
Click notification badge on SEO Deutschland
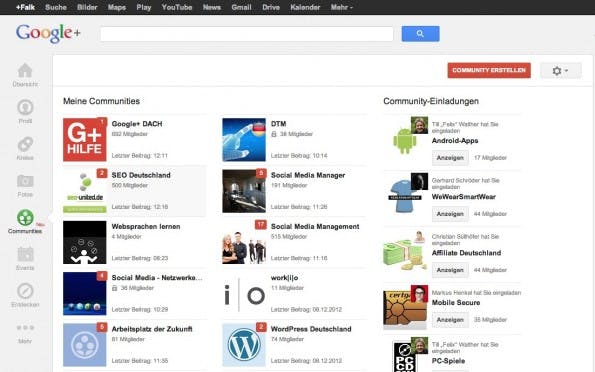pos(102,173)
